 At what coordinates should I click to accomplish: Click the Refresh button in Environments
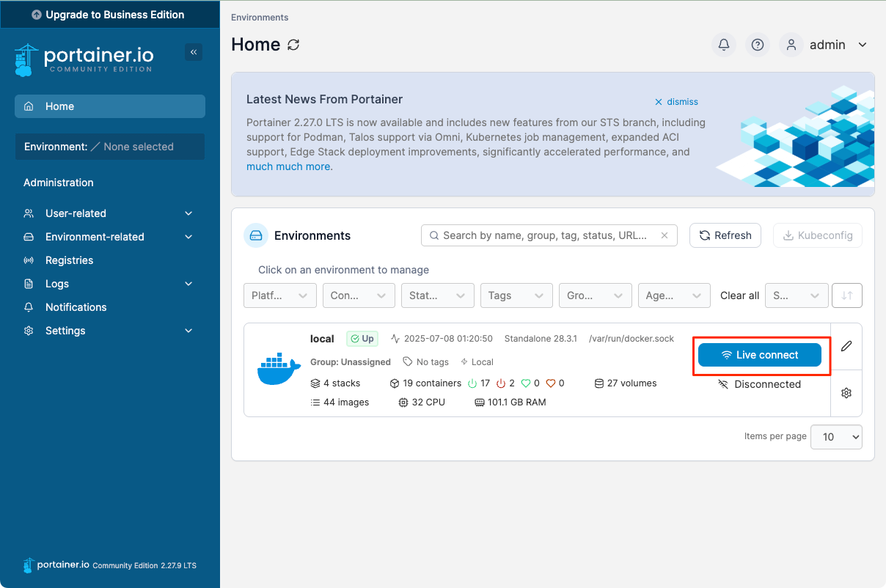tap(725, 235)
